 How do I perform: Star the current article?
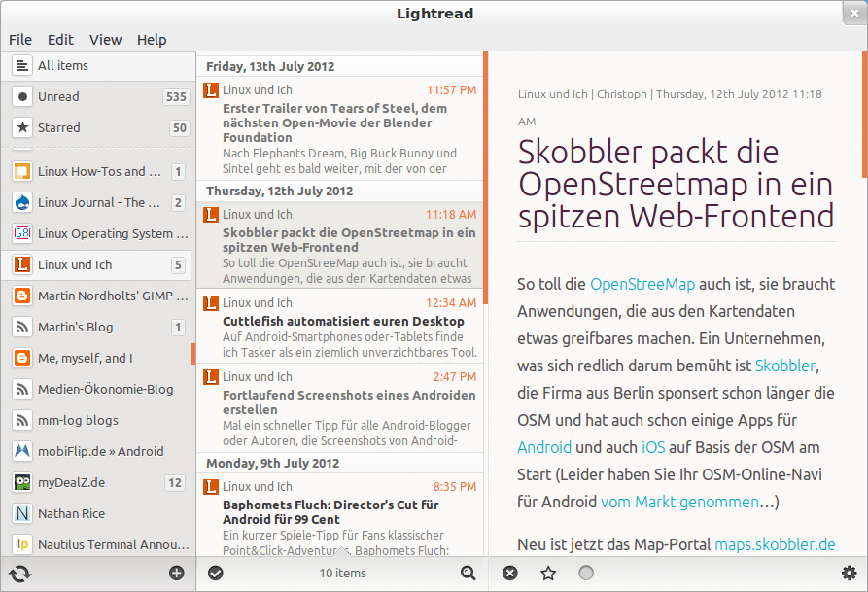pos(547,573)
